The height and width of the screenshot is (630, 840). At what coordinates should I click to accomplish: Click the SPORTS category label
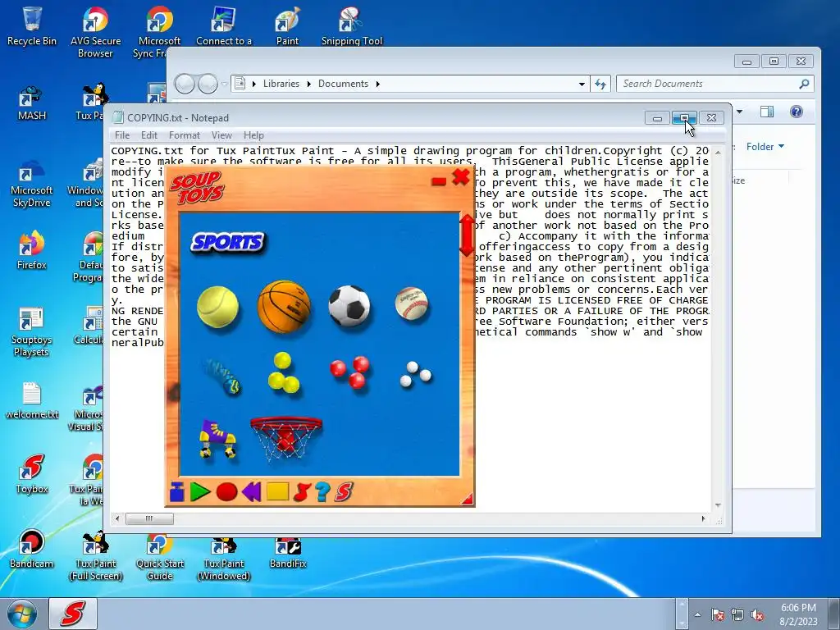(228, 242)
